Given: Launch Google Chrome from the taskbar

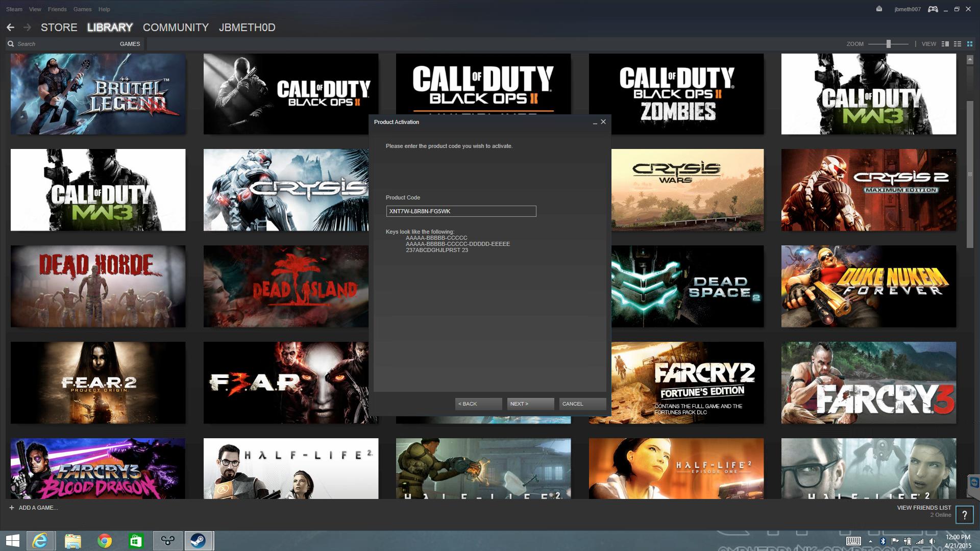Looking at the screenshot, I should (105, 541).
